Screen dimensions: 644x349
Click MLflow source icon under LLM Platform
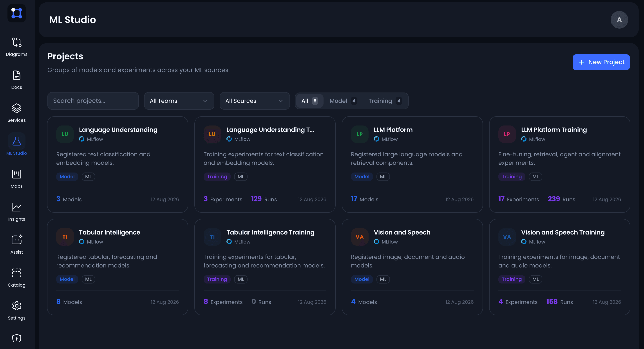tap(376, 139)
